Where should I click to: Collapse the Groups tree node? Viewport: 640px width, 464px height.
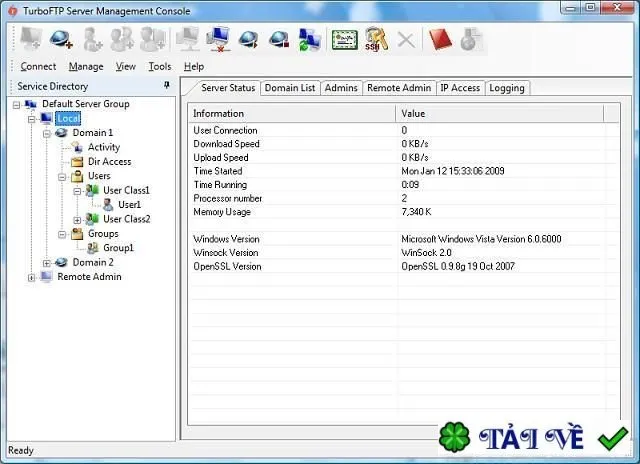tap(62, 234)
